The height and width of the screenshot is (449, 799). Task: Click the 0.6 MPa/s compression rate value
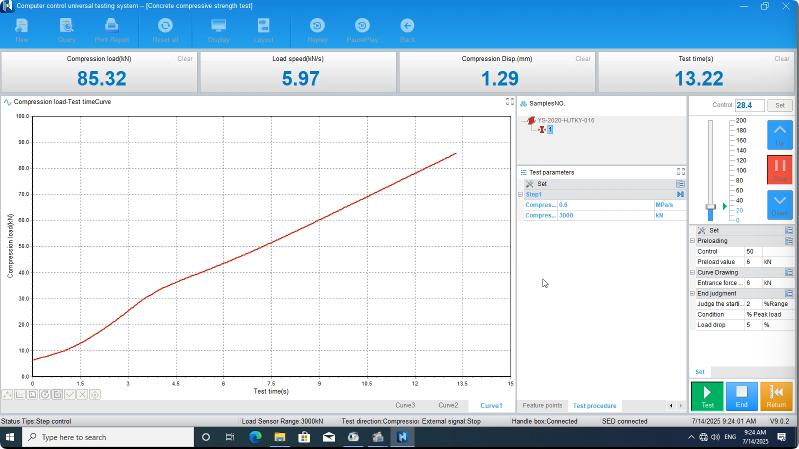pos(605,205)
